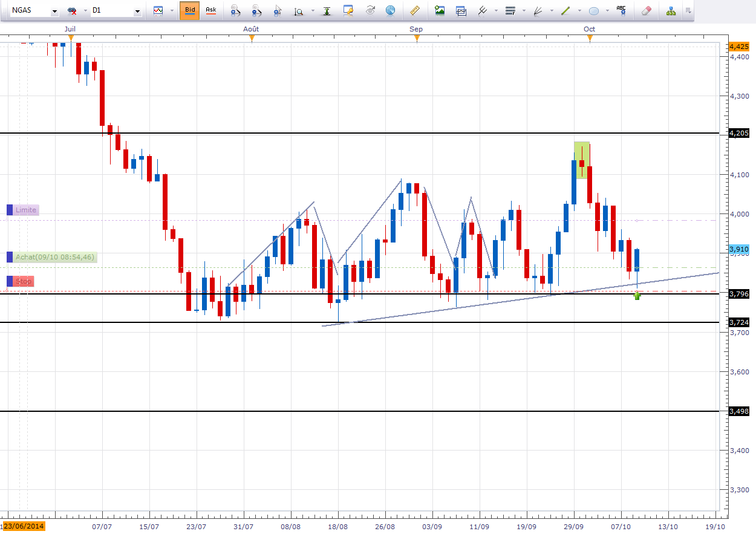Click the add picture icon
756x534 pixels.
coord(440,10)
